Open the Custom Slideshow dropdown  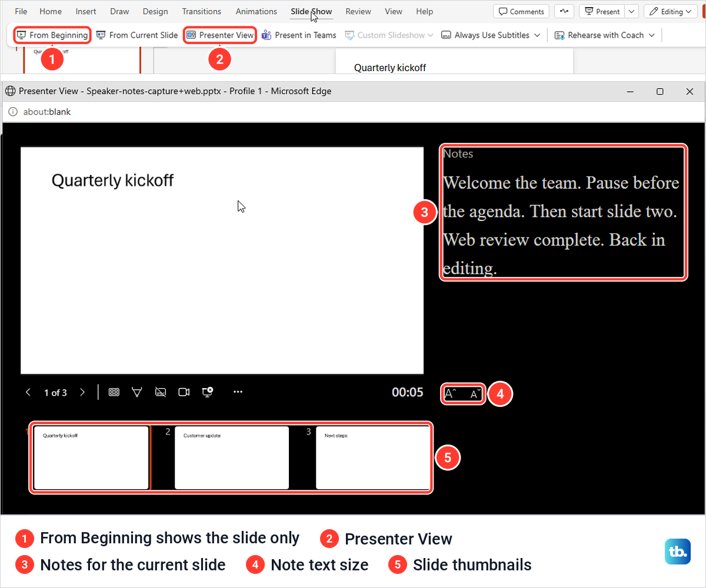pos(389,35)
